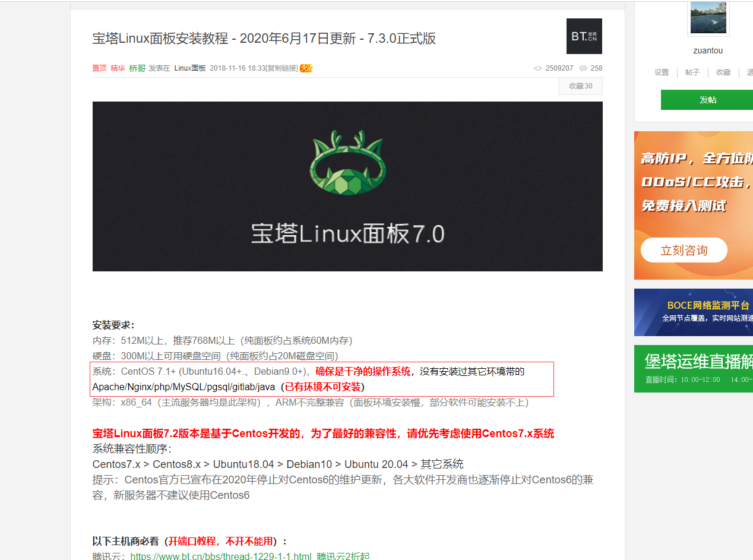Click the red text 确保是干净的操作系统

pos(363,371)
